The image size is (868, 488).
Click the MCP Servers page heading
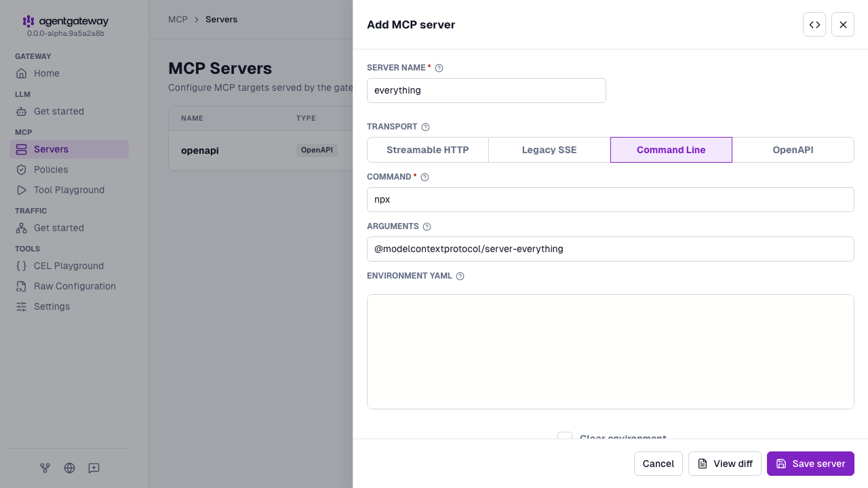click(220, 68)
